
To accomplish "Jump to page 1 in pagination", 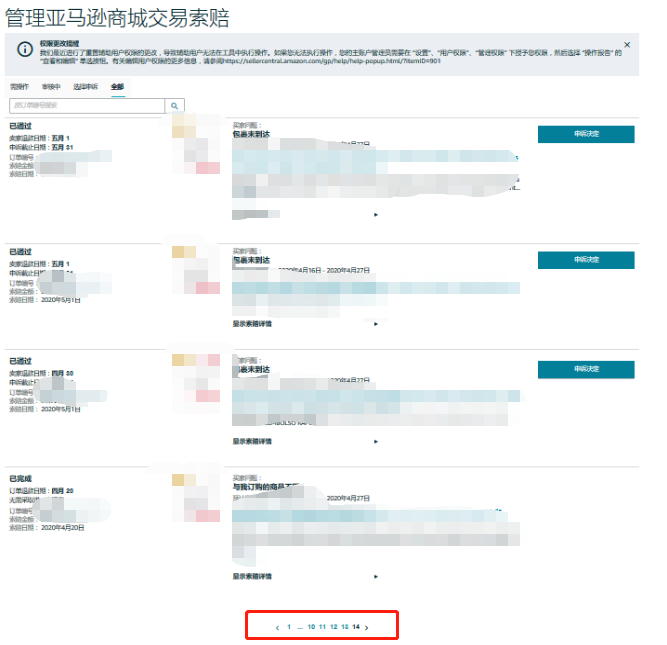I will pos(289,627).
